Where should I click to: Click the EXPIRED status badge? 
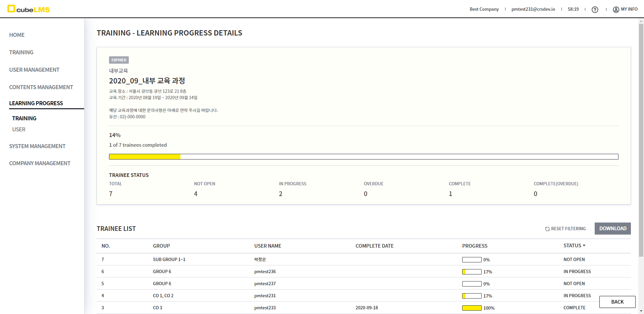119,60
